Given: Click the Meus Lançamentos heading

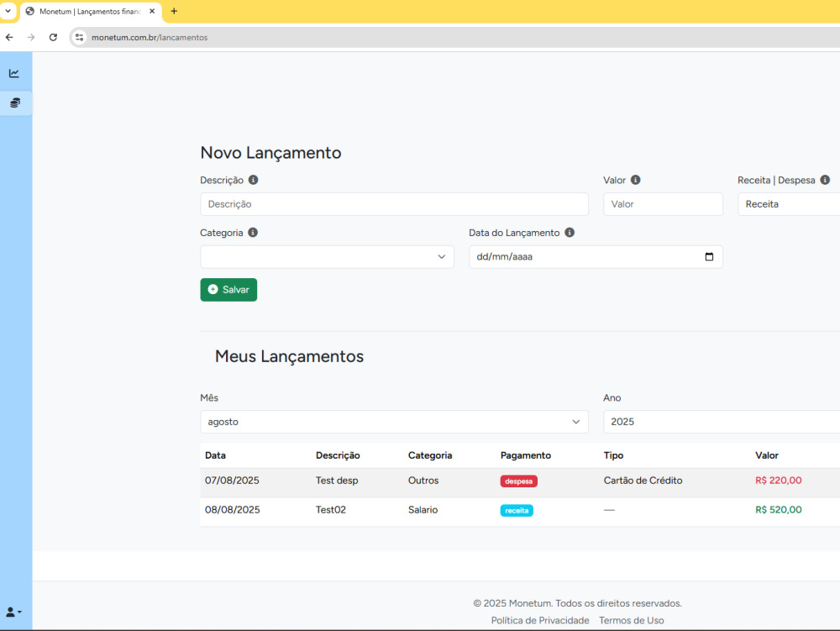Looking at the screenshot, I should [289, 357].
